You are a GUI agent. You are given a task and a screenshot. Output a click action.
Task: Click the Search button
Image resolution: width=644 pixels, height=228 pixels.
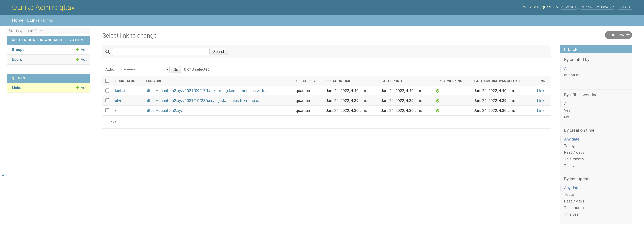point(219,51)
